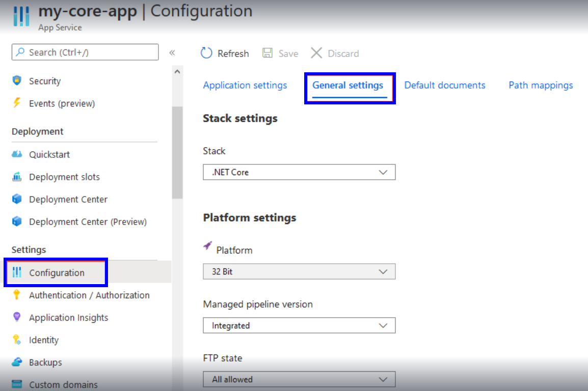Screen dimensions: 588x391
Task: Open Deployment Center (Preview) menu item
Action: point(88,221)
